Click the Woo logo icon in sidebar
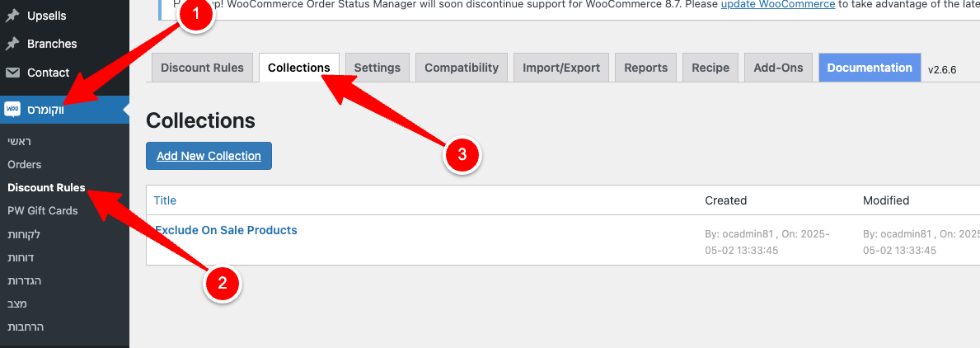Image resolution: width=980 pixels, height=348 pixels. 12,109
